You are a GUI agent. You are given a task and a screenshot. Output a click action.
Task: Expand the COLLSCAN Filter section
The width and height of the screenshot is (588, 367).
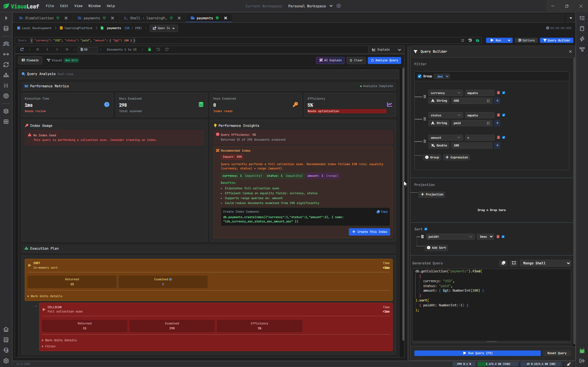coord(49,346)
